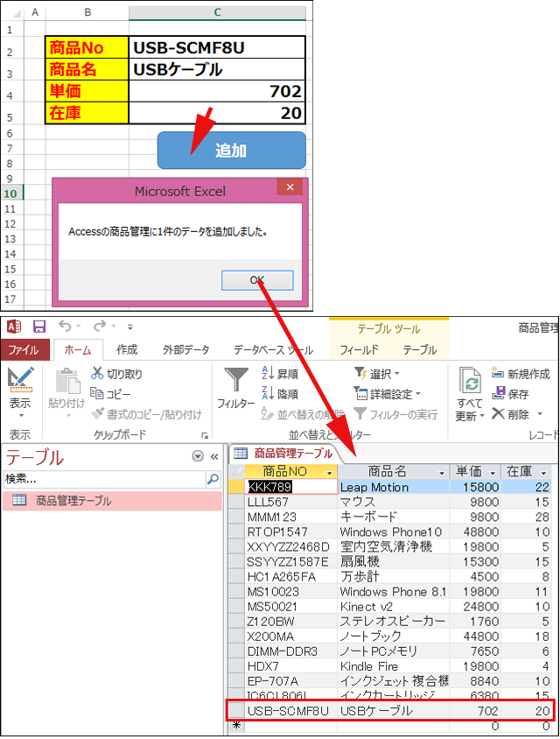Image resolution: width=560 pixels, height=739 pixels.
Task: Sort descending with the 降順 icon
Action: pos(269,394)
